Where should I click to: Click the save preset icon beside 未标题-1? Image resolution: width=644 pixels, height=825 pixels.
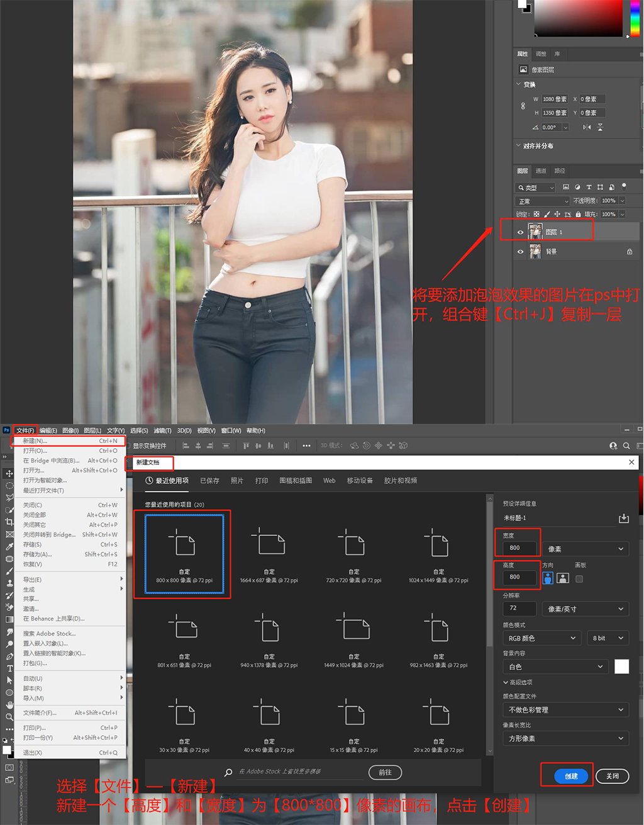(623, 518)
